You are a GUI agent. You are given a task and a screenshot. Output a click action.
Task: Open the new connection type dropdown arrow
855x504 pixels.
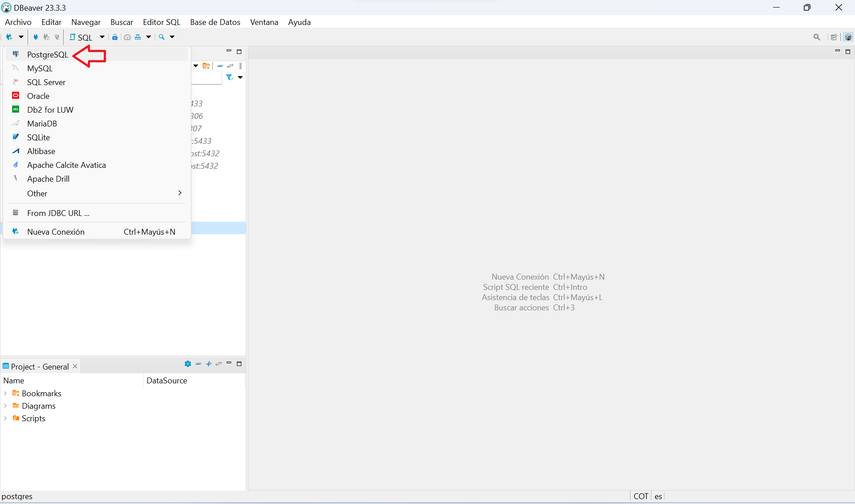21,37
